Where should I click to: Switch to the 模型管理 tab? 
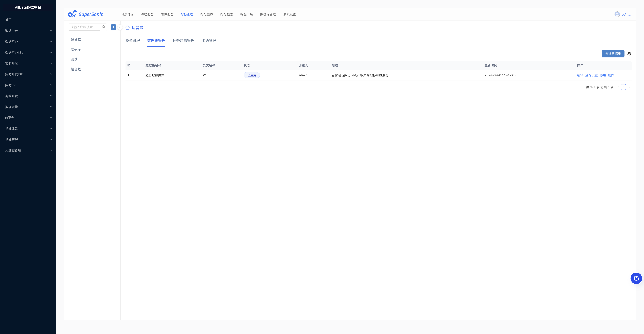coord(133,41)
